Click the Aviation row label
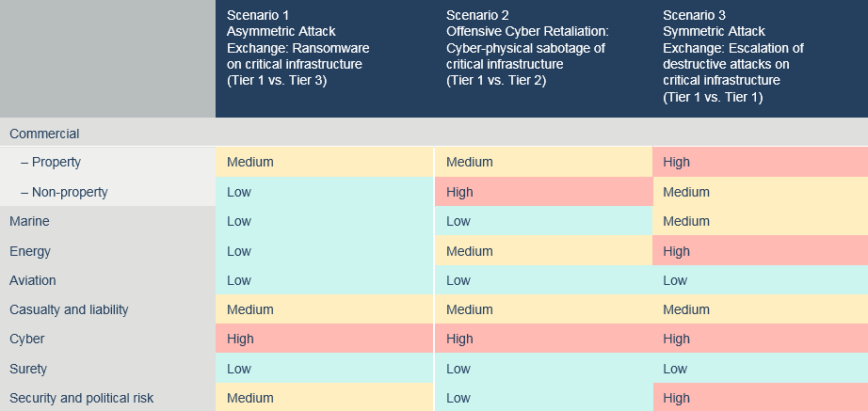This screenshot has width=868, height=411. click(x=33, y=280)
